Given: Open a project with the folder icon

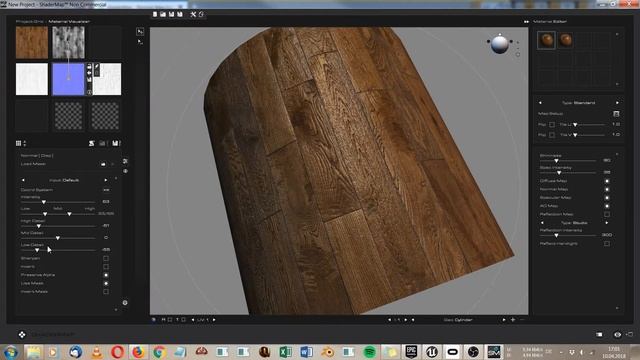Looking at the screenshot, I should 163,14.
